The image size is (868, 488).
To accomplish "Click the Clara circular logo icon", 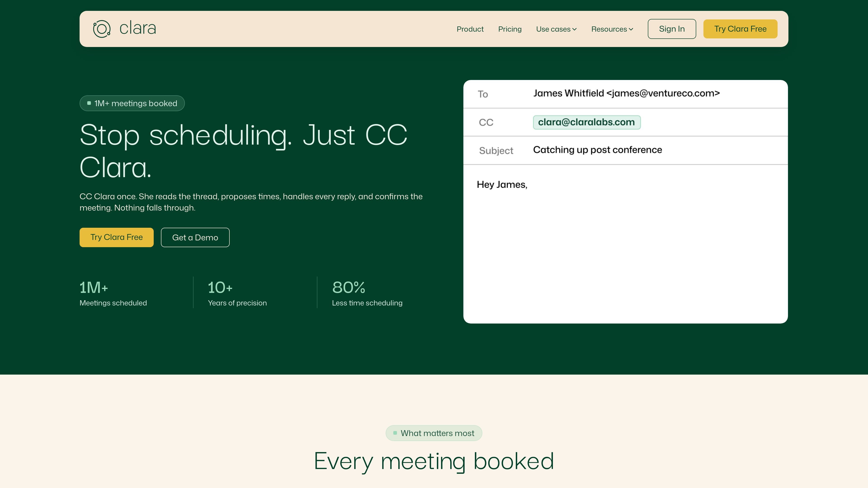I will (102, 29).
